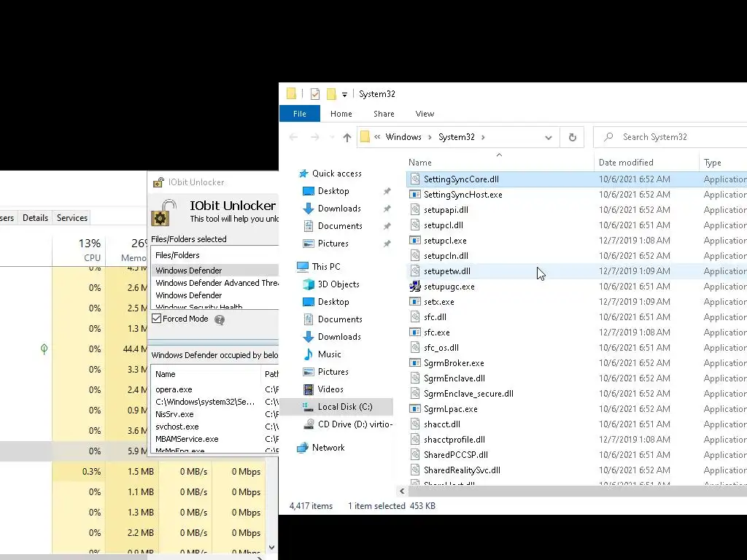The height and width of the screenshot is (560, 747).
Task: Toggle the Forced Mode checkbox in IObit Unlocker
Action: point(157,319)
